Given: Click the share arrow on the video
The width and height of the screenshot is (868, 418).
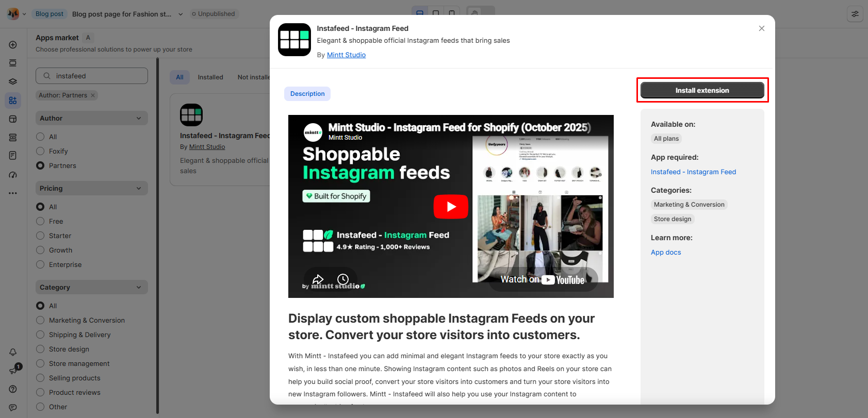Looking at the screenshot, I should click(318, 279).
